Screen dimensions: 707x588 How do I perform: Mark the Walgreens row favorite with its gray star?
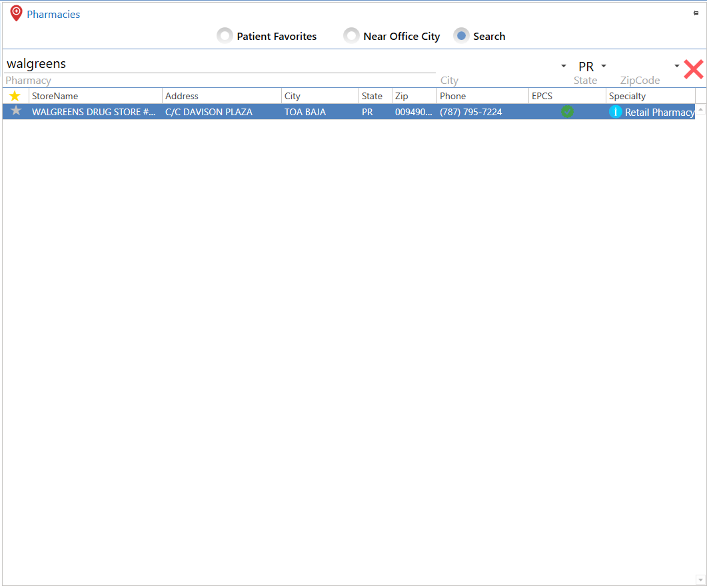[16, 111]
